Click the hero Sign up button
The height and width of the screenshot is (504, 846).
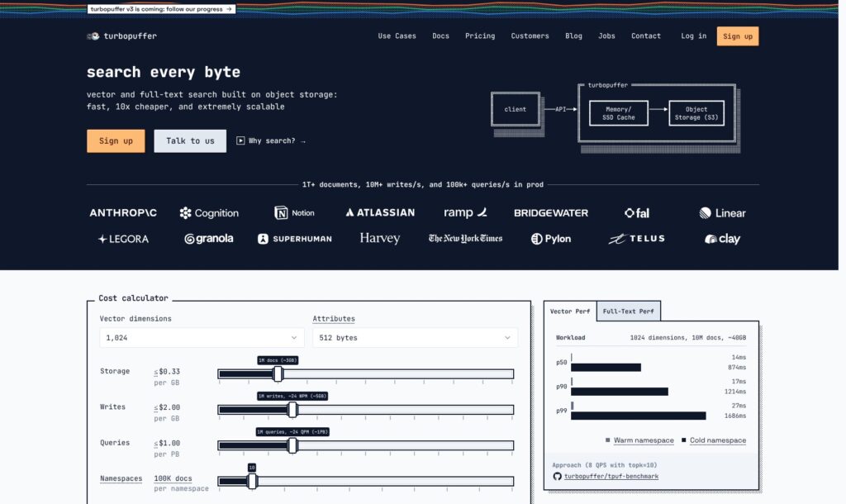(x=116, y=140)
